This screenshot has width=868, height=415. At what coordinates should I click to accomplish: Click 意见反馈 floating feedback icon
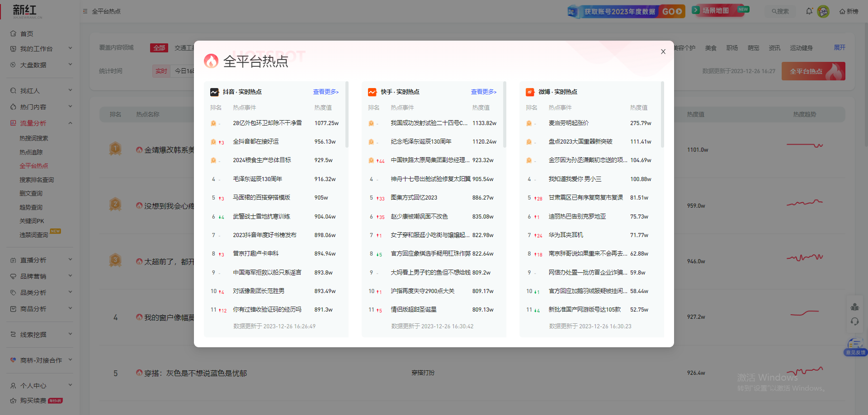(855, 347)
